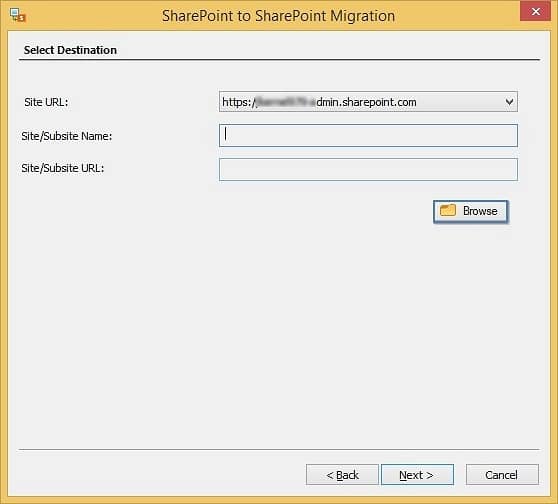
Task: Click the SharePoint to SharePoint Migration title
Action: point(278,16)
